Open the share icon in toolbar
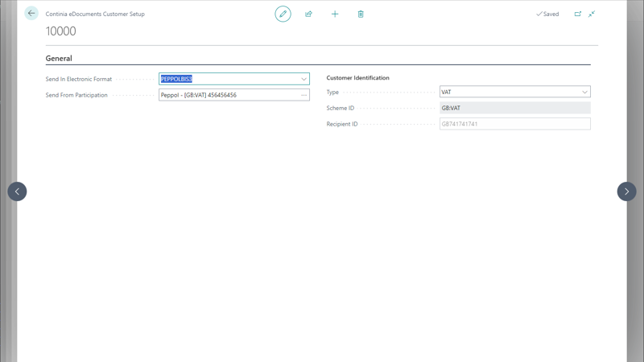The width and height of the screenshot is (644, 362). pos(308,14)
